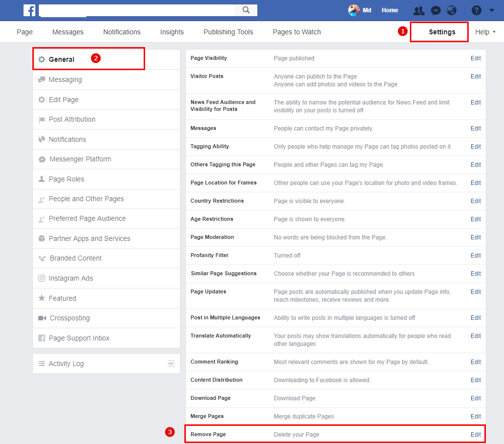504x444 pixels.
Task: Click the Page Roles person icon
Action: coord(42,179)
